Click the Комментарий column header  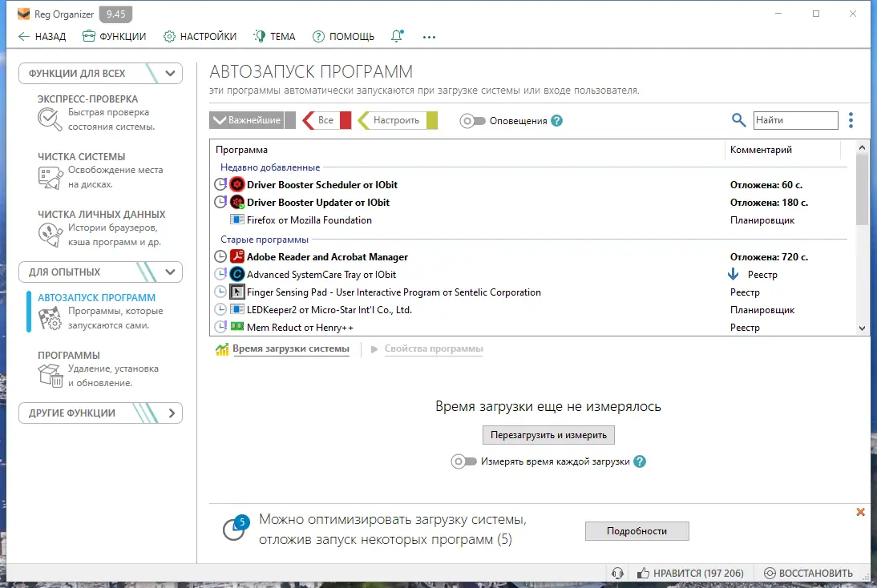click(x=782, y=150)
